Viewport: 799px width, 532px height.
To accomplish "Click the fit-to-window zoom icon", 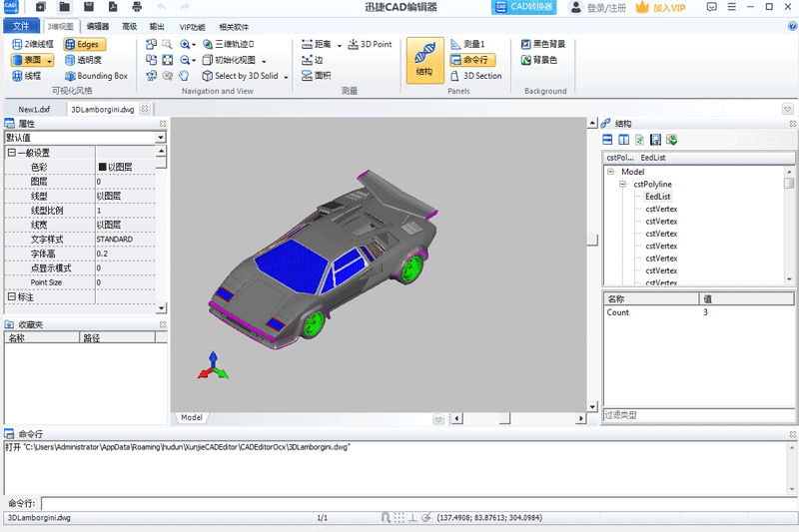I will tap(167, 60).
